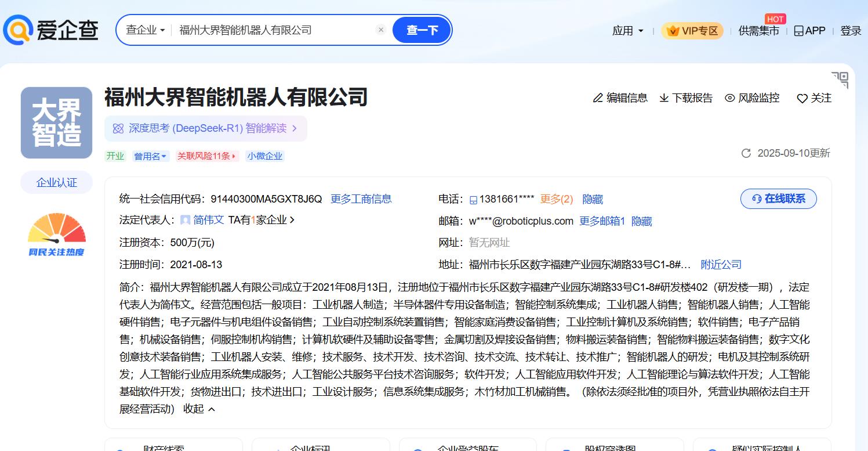Viewport: 868px width, 451px height.
Task: Click the 网民关注热度 gauge
Action: click(x=57, y=235)
